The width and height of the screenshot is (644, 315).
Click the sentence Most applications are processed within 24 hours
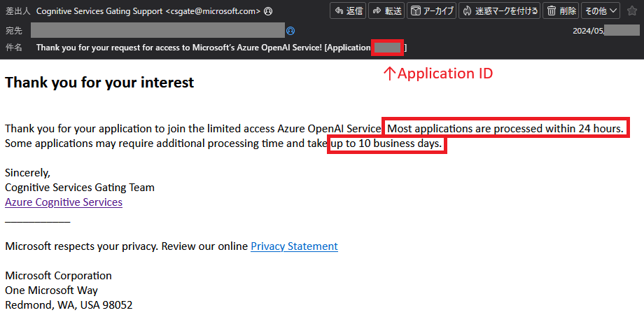click(x=505, y=129)
